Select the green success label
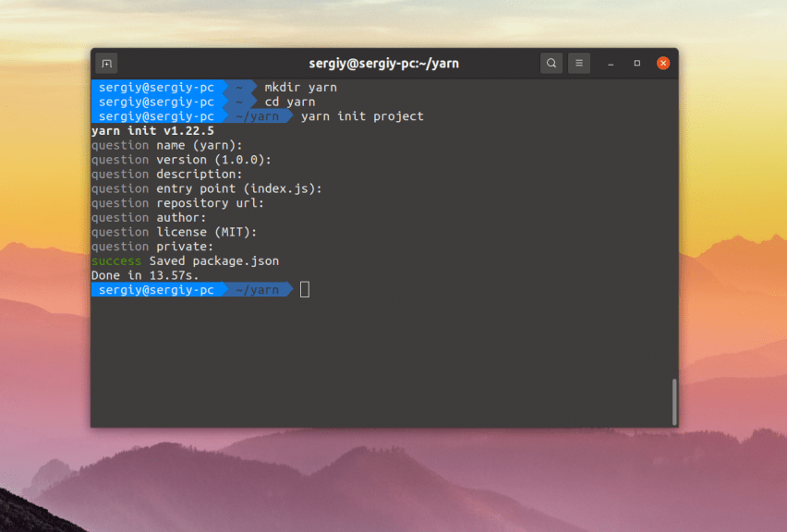Screen dimensions: 787x532 point(115,260)
